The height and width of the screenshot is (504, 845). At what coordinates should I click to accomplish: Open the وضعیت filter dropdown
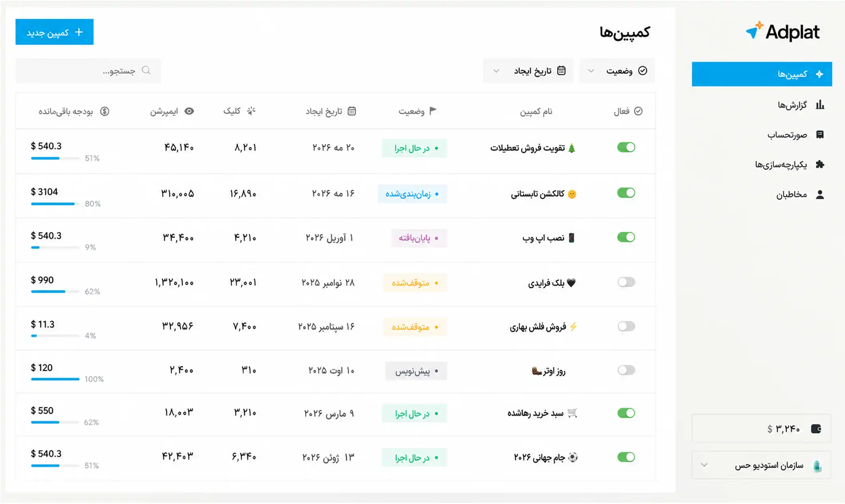click(x=617, y=71)
